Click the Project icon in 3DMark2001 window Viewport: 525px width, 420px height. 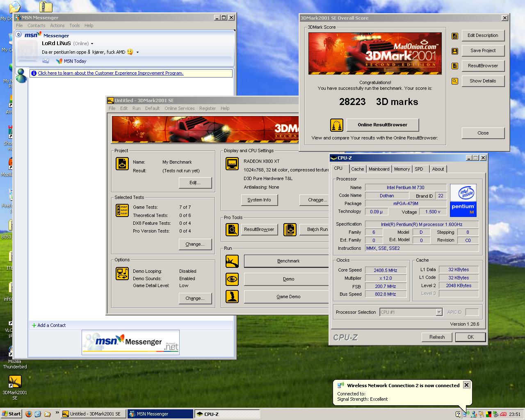point(122,164)
